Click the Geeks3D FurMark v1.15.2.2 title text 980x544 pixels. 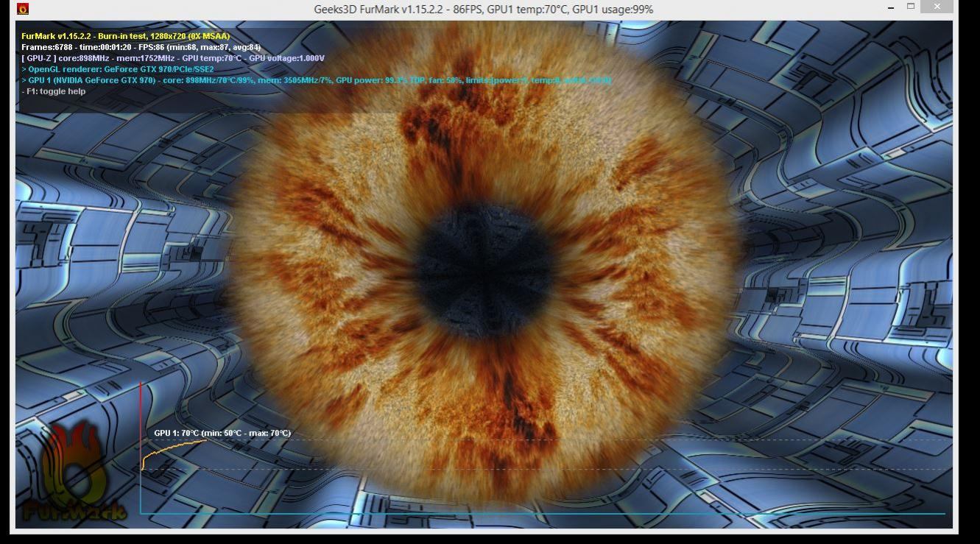pyautogui.click(x=483, y=9)
